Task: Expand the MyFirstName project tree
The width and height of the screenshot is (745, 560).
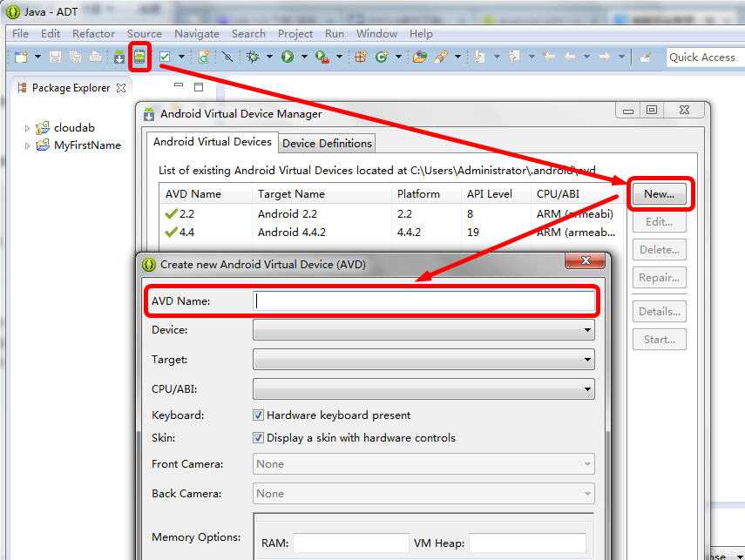Action: [x=27, y=145]
